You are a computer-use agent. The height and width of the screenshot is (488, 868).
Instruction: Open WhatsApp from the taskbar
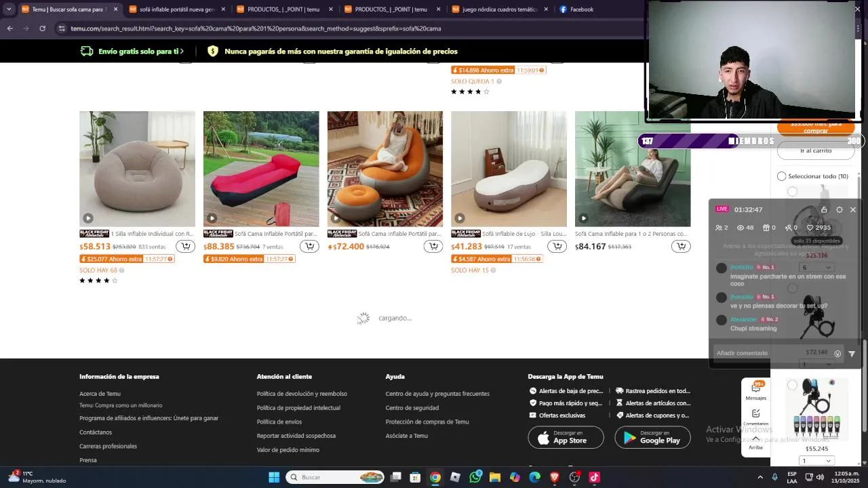pyautogui.click(x=475, y=477)
